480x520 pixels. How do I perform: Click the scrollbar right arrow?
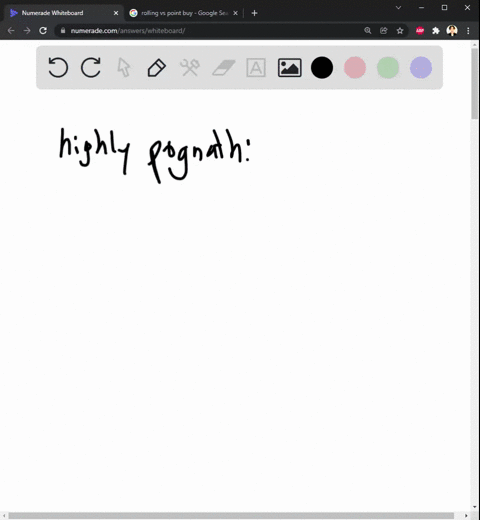(x=466, y=516)
